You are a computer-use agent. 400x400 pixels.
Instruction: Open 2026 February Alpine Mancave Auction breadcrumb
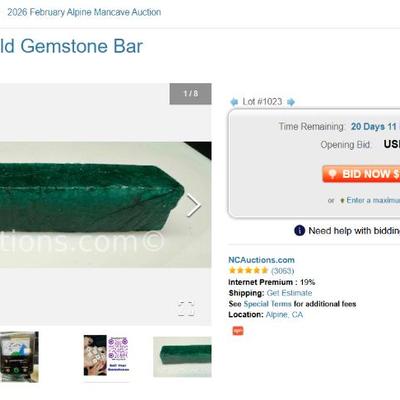tap(84, 12)
